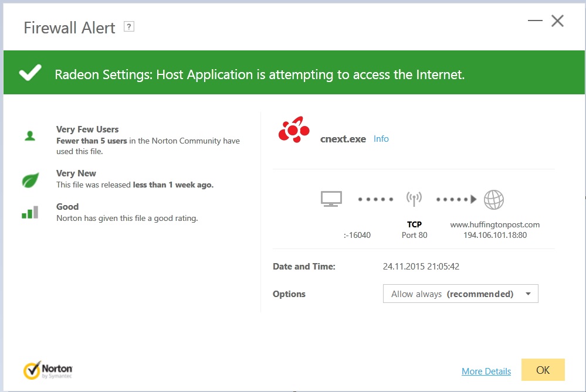Click the TCP Port 80 label
This screenshot has width=586, height=392.
415,230
